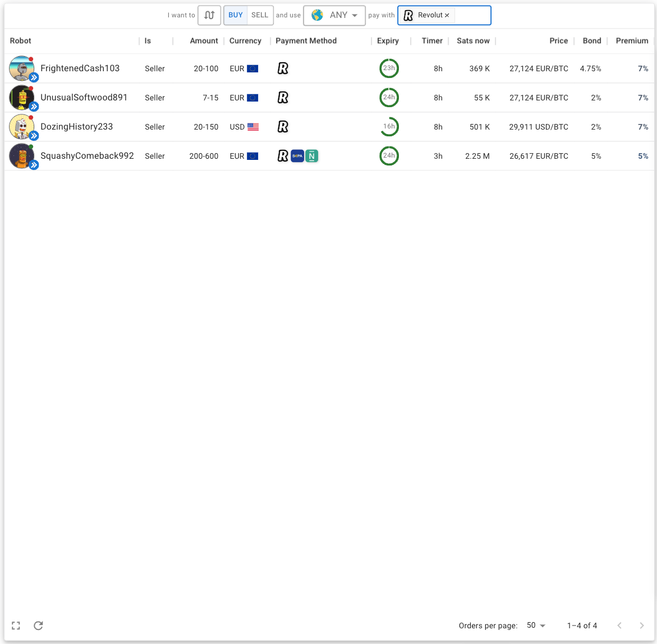The height and width of the screenshot is (644, 657).
Task: Remove the Revolut payment filter chip
Action: [x=447, y=16]
